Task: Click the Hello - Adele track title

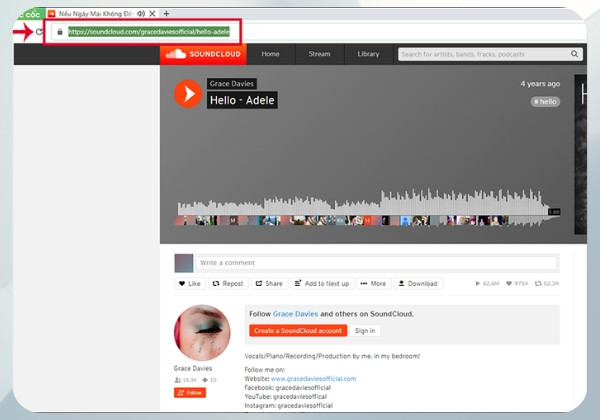Action: pos(242,100)
